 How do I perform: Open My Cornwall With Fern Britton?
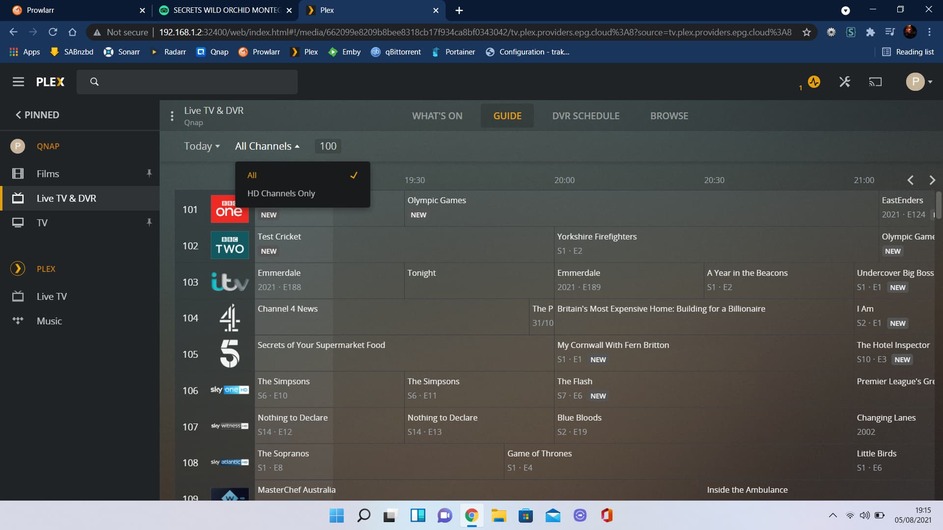(x=703, y=352)
